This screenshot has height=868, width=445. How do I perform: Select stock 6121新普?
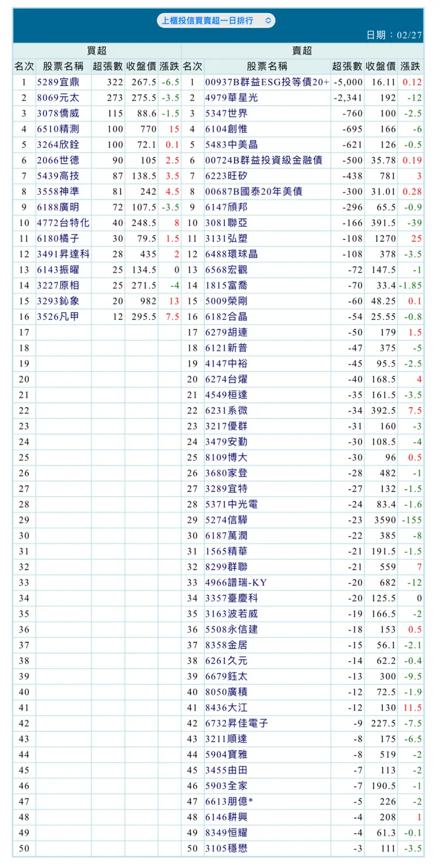click(226, 348)
